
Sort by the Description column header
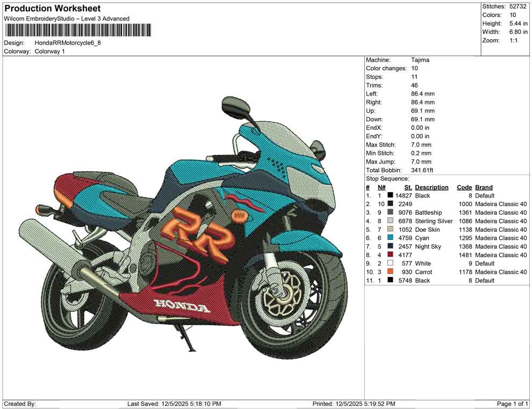(x=432, y=187)
